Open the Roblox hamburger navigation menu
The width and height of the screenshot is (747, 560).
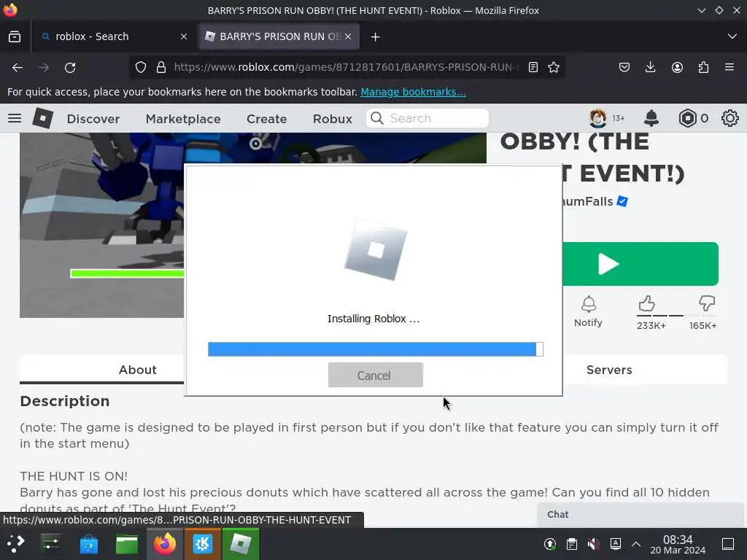pyautogui.click(x=15, y=118)
